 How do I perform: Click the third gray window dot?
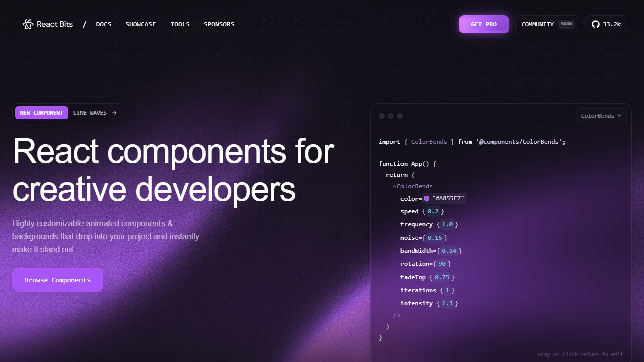400,116
